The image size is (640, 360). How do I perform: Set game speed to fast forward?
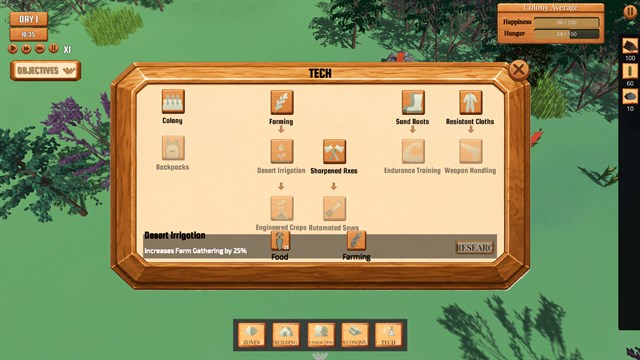[x=26, y=49]
